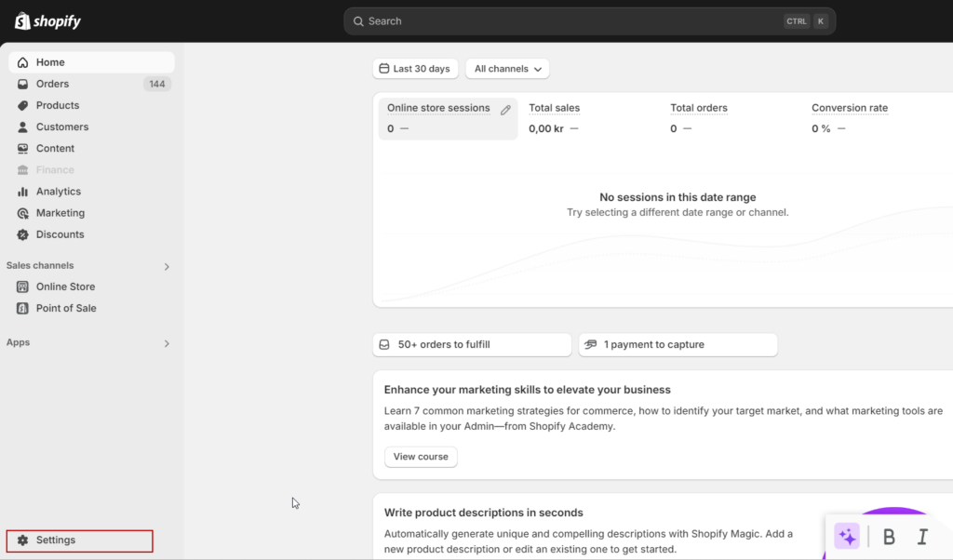Open 50+ orders to fulfill

(472, 345)
